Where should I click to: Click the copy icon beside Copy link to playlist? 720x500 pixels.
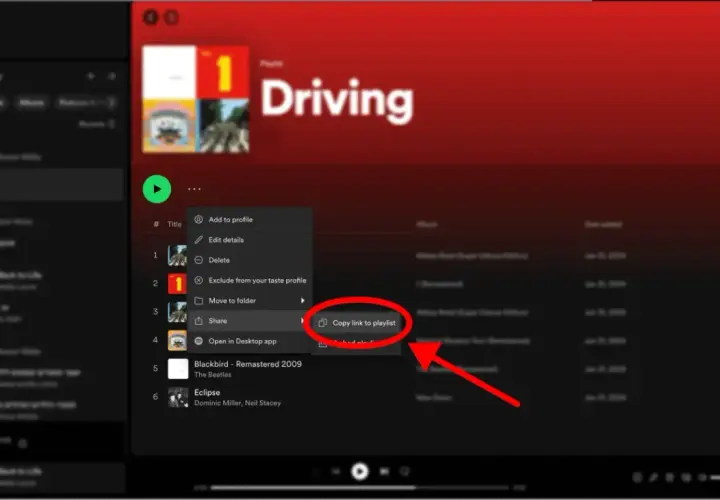pos(323,323)
